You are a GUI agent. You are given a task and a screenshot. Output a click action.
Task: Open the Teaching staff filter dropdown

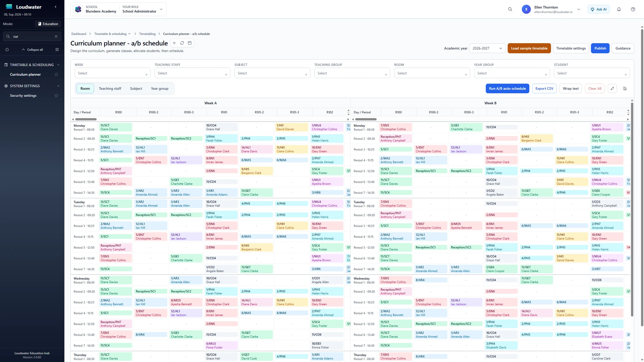pos(192,73)
